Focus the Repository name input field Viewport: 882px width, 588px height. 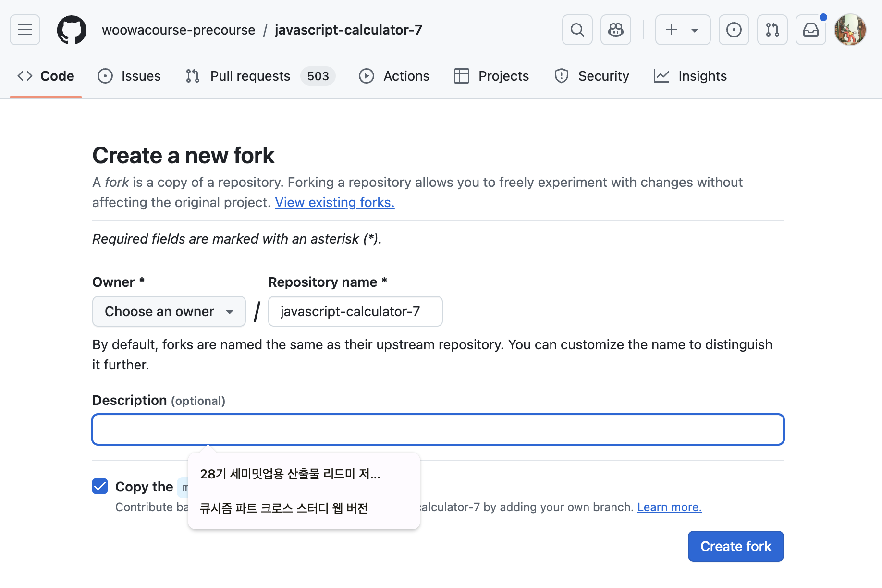point(355,311)
